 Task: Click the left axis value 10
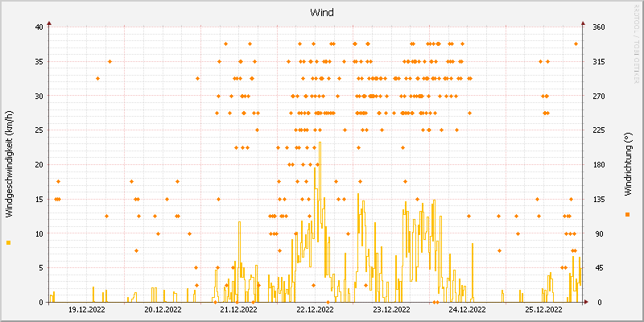39,233
